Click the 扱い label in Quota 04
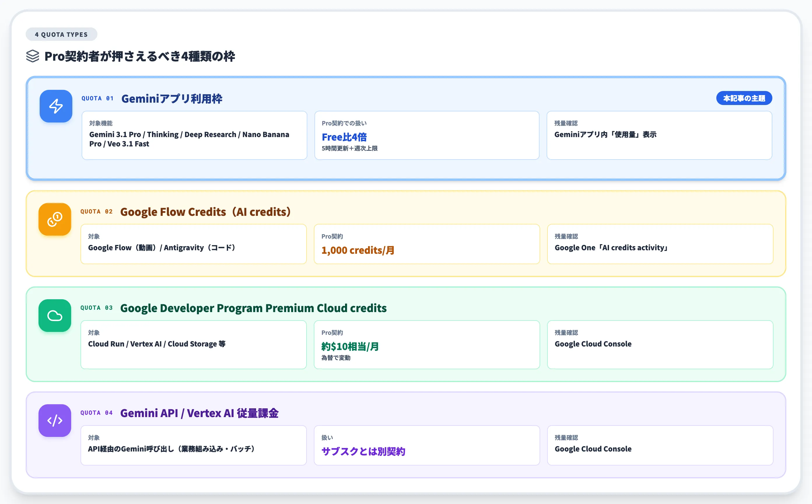Viewport: 812px width, 504px height. (x=327, y=438)
